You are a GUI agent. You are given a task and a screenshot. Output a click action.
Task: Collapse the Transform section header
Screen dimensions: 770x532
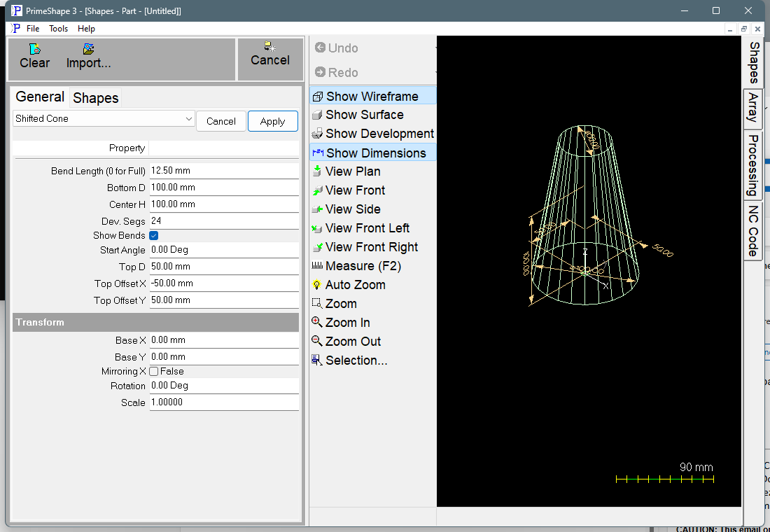click(155, 322)
